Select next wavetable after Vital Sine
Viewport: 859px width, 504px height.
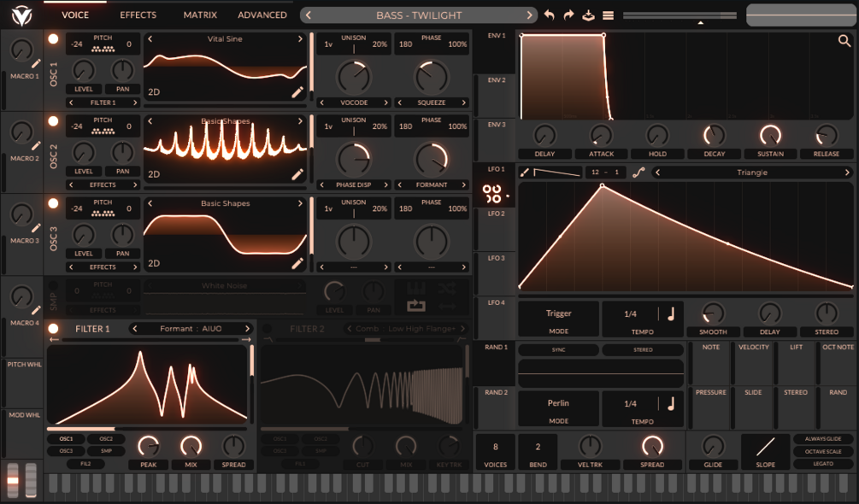pos(300,38)
